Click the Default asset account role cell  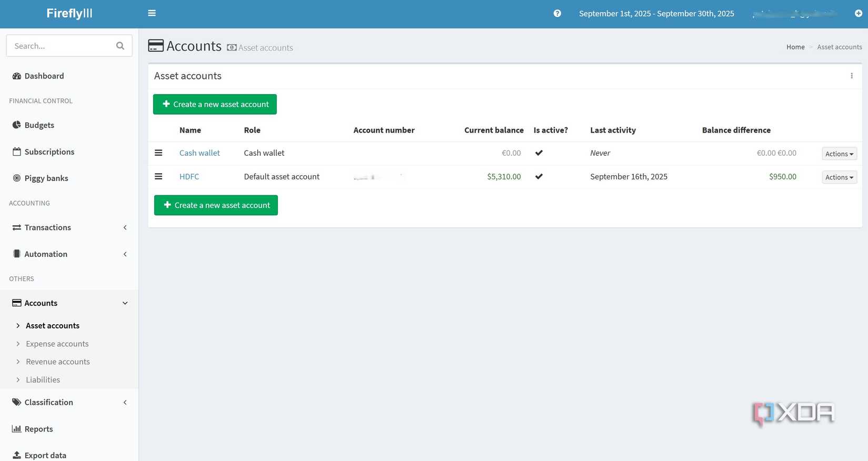[x=281, y=177]
